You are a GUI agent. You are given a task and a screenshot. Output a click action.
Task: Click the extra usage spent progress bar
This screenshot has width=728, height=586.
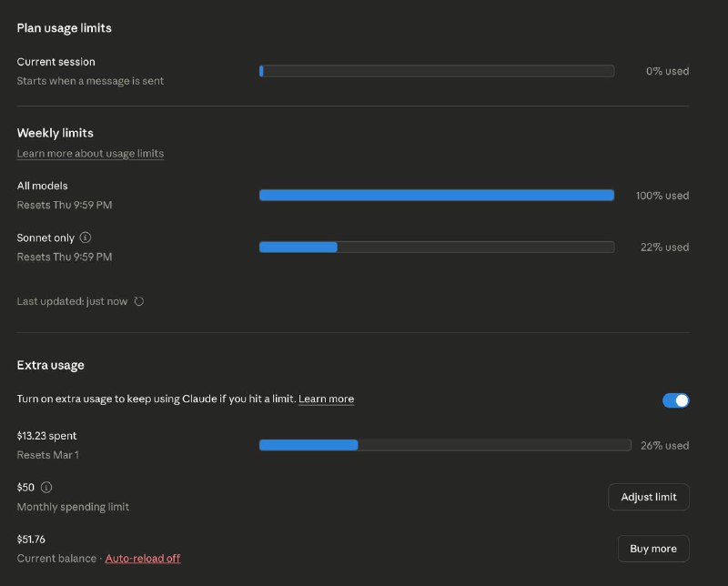tap(444, 445)
